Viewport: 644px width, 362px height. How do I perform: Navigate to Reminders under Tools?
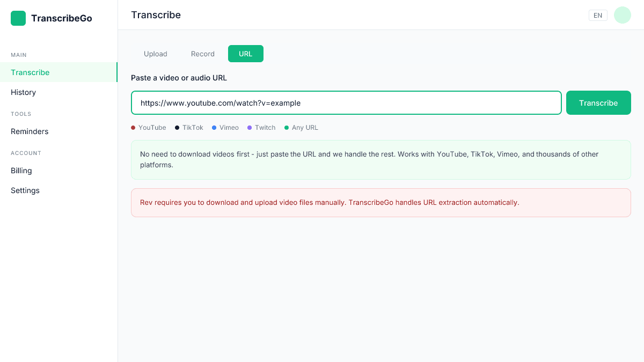(x=30, y=131)
